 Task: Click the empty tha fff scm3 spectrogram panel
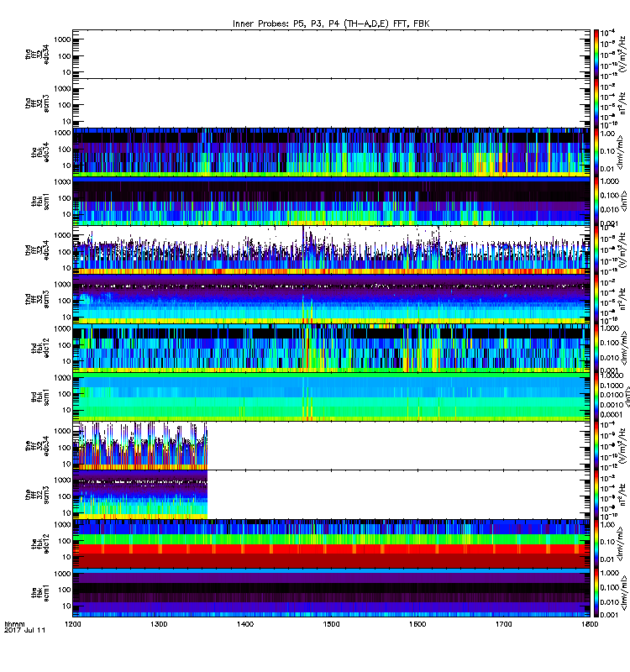[x=331, y=102]
